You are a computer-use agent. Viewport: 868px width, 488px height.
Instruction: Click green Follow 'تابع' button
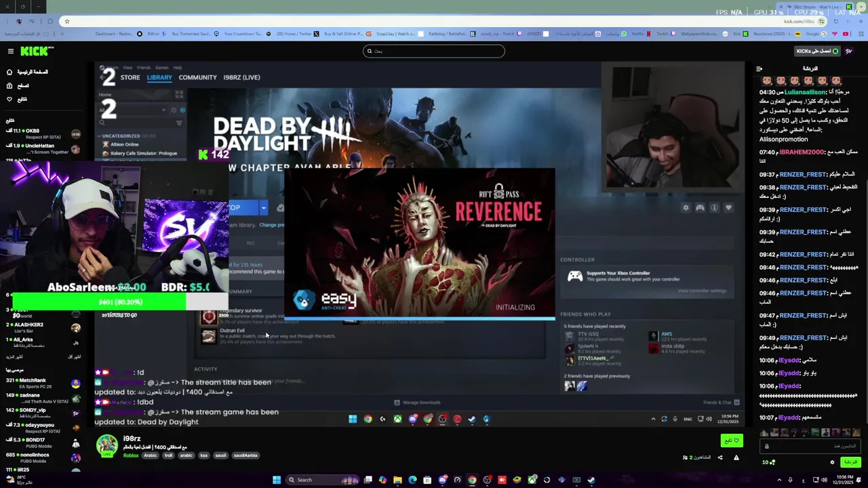pos(731,441)
